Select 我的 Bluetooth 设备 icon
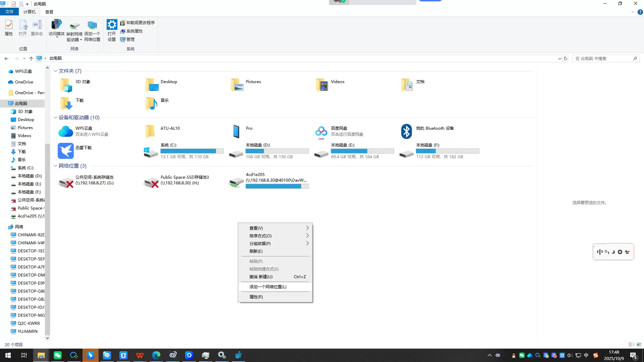Screen dimensions: 644x362 tap(407, 131)
